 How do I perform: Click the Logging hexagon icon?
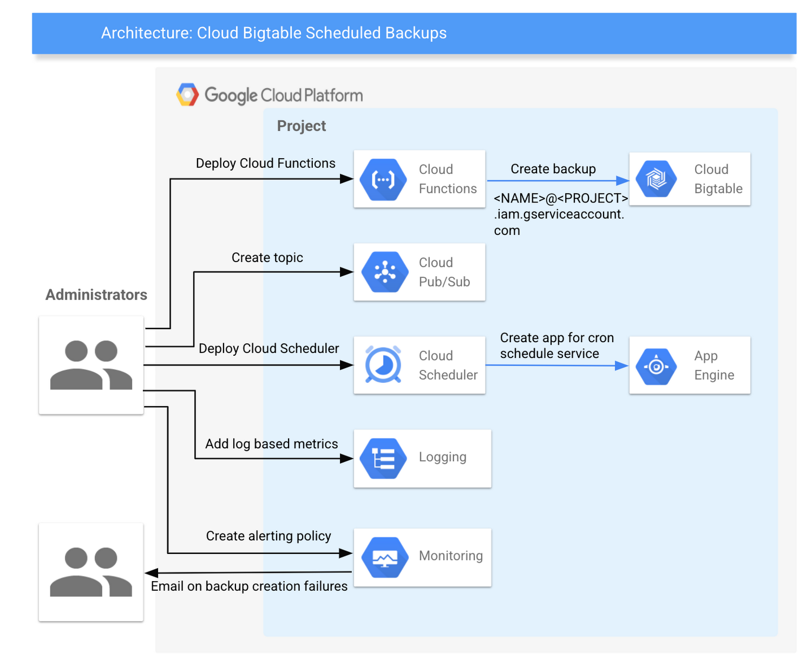click(x=384, y=459)
